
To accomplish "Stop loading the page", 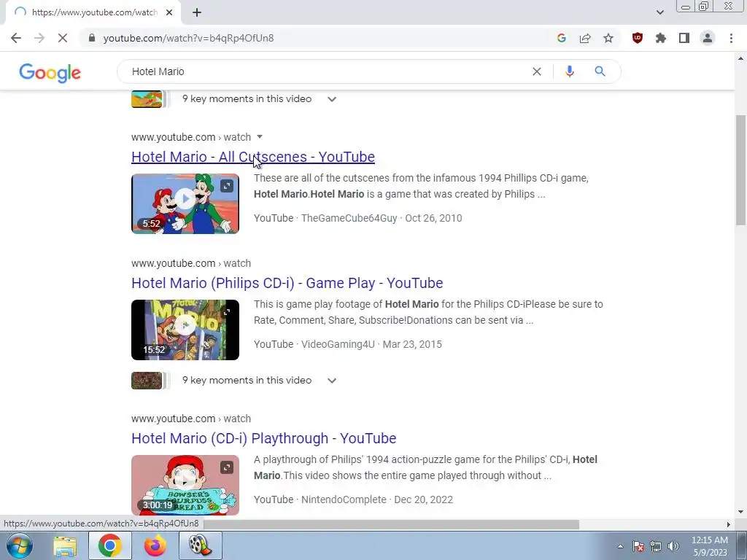I will coord(63,38).
